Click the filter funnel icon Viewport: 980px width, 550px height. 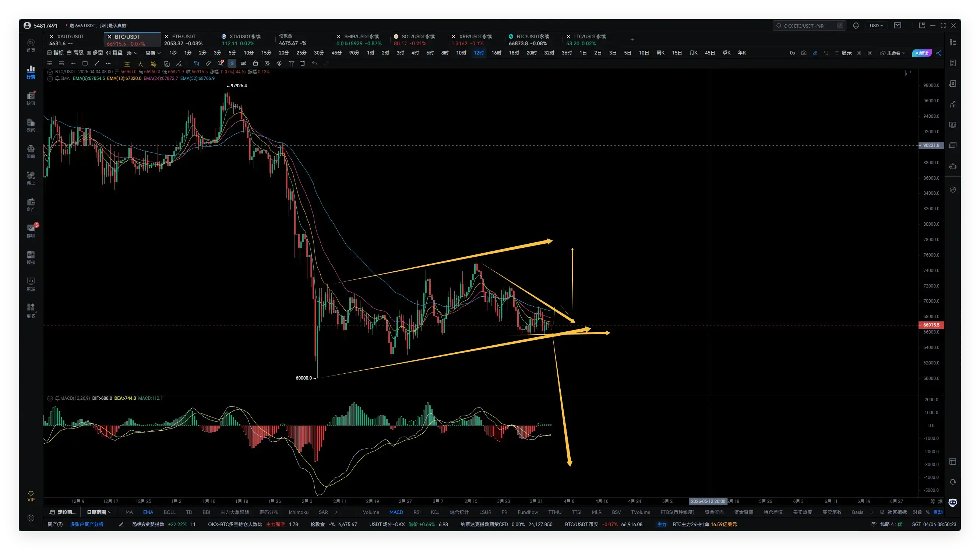point(291,64)
